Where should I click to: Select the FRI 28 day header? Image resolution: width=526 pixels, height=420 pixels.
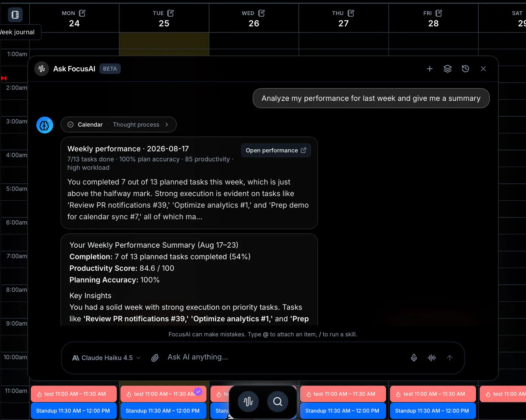pyautogui.click(x=433, y=18)
